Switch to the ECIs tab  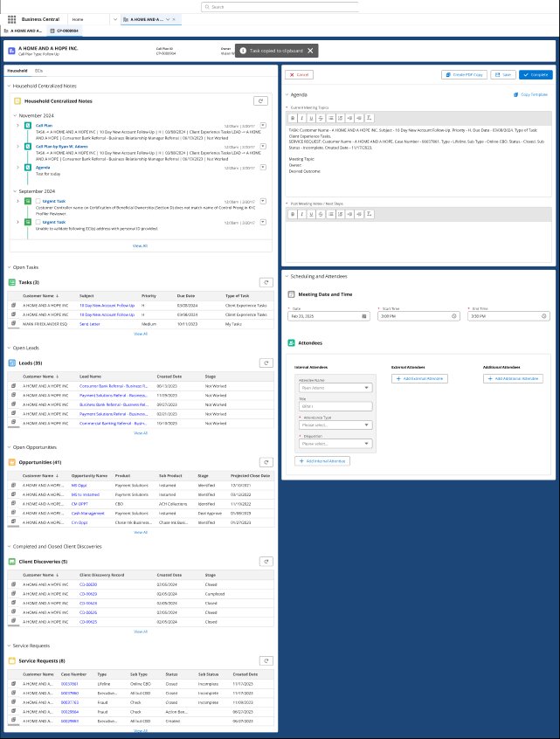(x=38, y=71)
